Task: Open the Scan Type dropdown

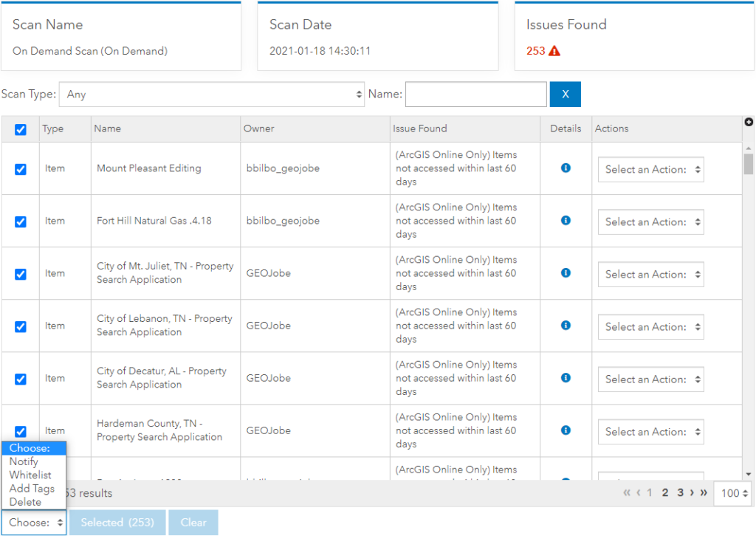Action: click(x=211, y=95)
